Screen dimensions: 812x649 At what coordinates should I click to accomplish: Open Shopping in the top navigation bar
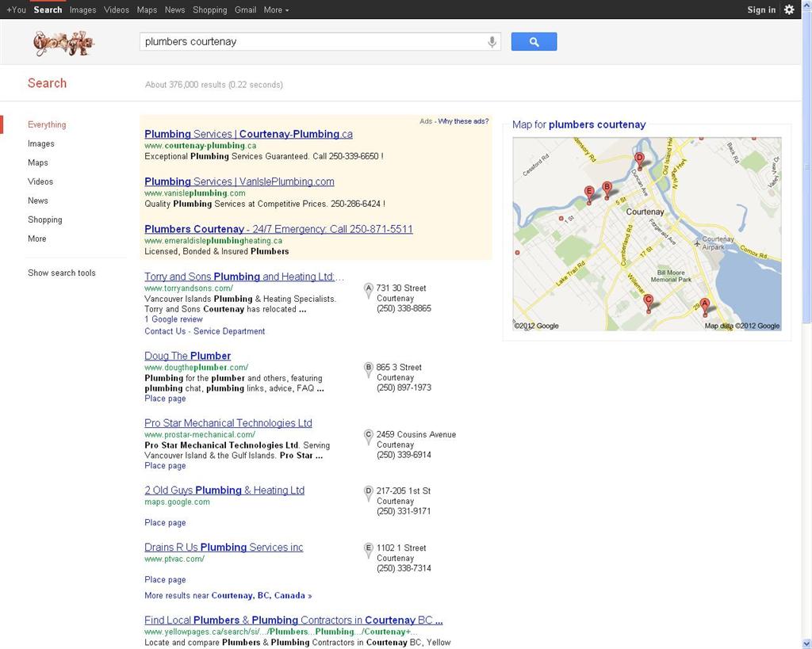(x=209, y=10)
